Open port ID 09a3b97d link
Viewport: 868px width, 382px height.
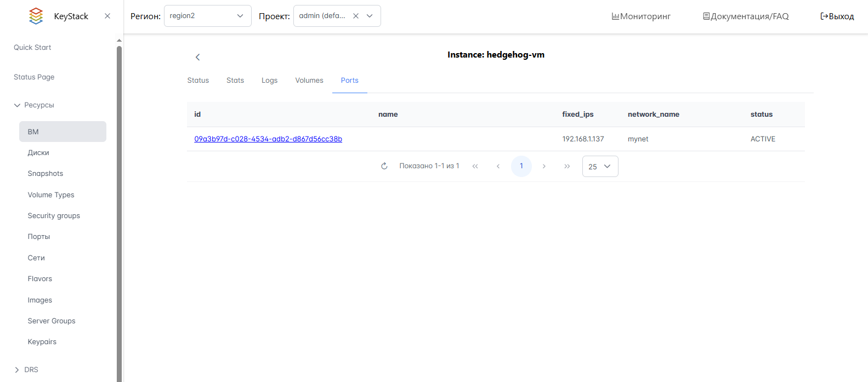pos(268,139)
